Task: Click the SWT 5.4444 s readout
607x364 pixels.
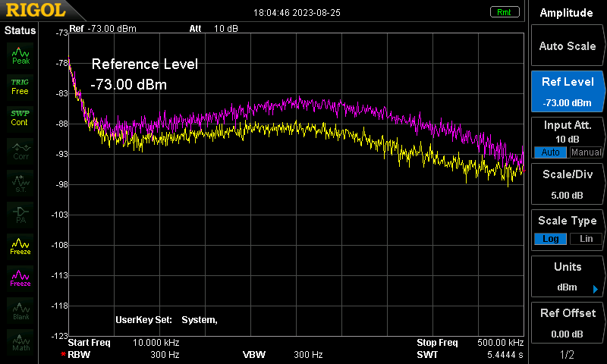Action: 470,354
